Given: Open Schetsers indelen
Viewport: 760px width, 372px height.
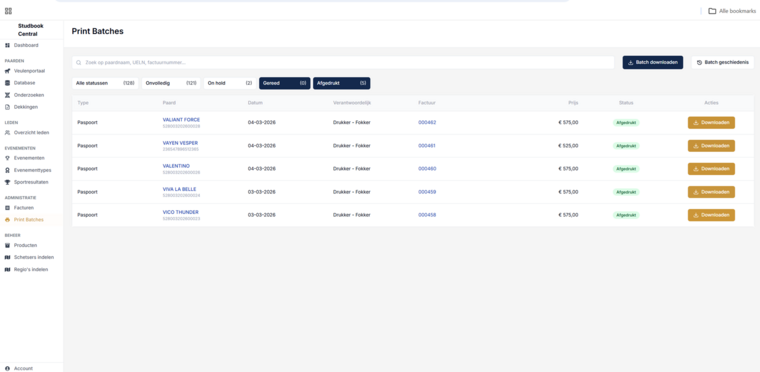Looking at the screenshot, I should pyautogui.click(x=34, y=257).
